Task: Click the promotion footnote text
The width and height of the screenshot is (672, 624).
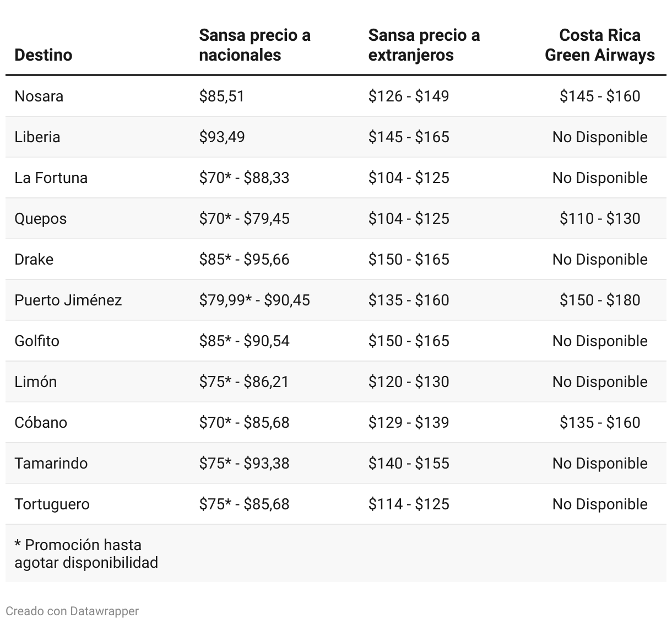Action: pyautogui.click(x=86, y=553)
